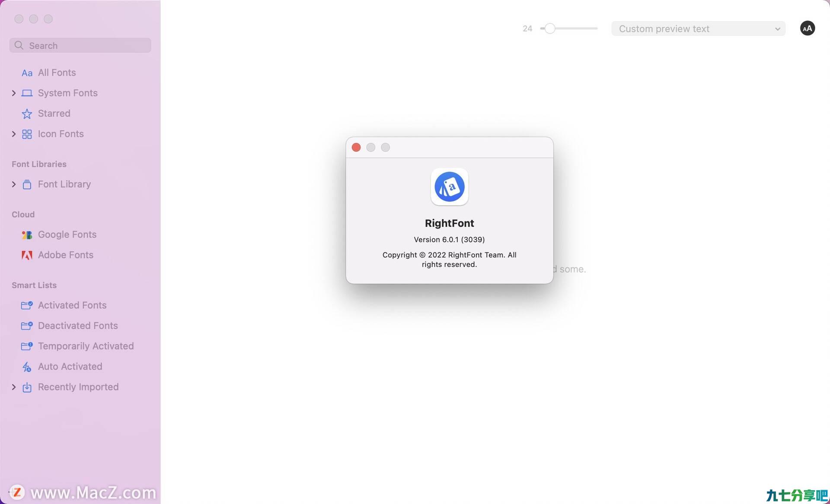Image resolution: width=830 pixels, height=504 pixels.
Task: Show Activated Fonts smart list
Action: (x=72, y=305)
